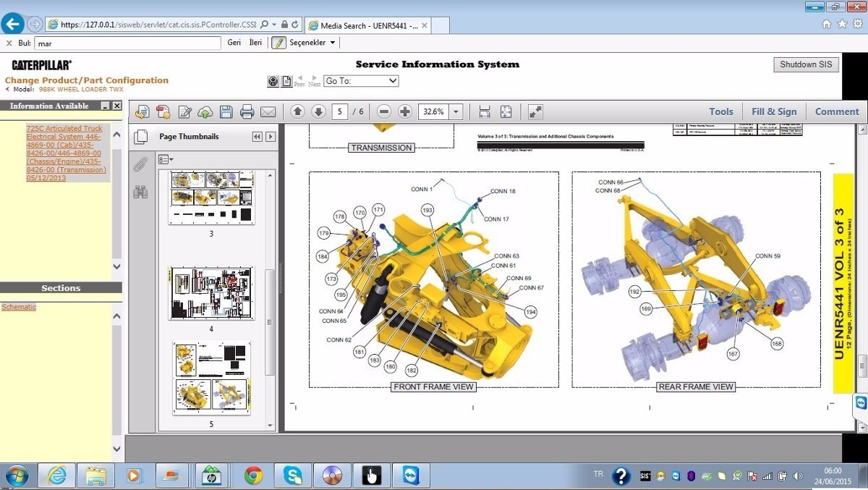Screen dimensions: 868x490
Task: Click the browser address bar URL
Action: point(158,25)
